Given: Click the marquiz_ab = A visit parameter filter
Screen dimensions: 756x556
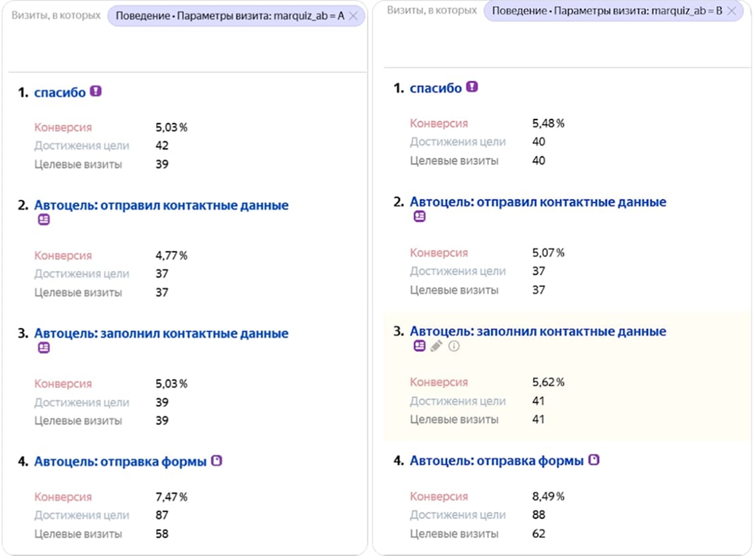Looking at the screenshot, I should tap(228, 17).
